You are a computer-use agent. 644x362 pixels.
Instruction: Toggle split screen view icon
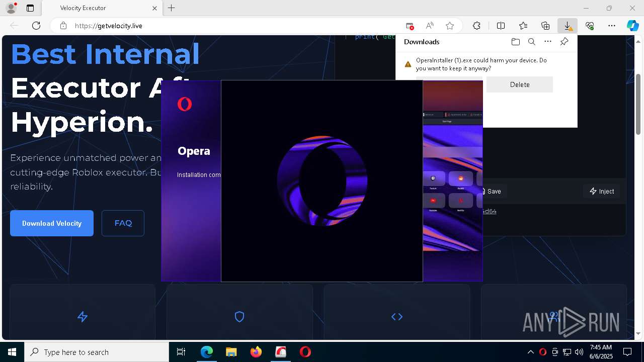[x=501, y=26]
